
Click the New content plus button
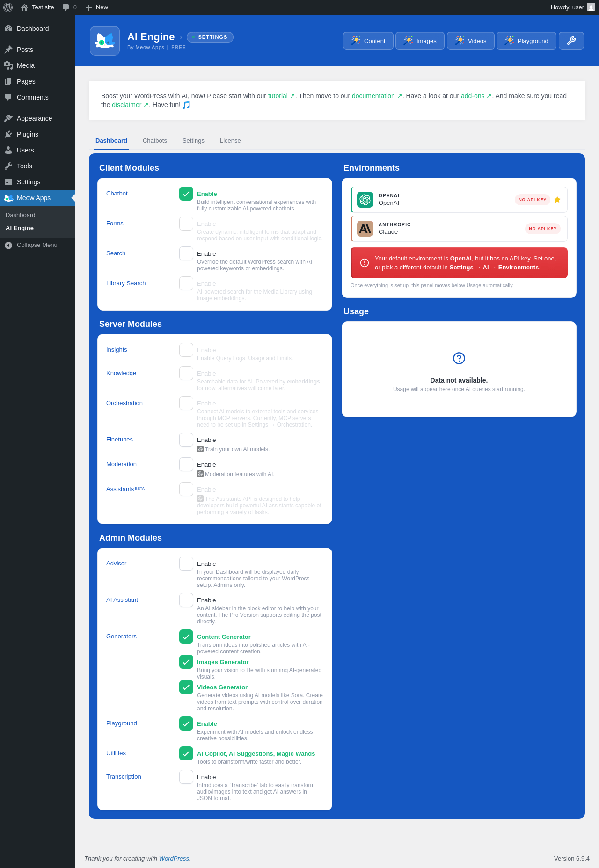click(x=97, y=7)
